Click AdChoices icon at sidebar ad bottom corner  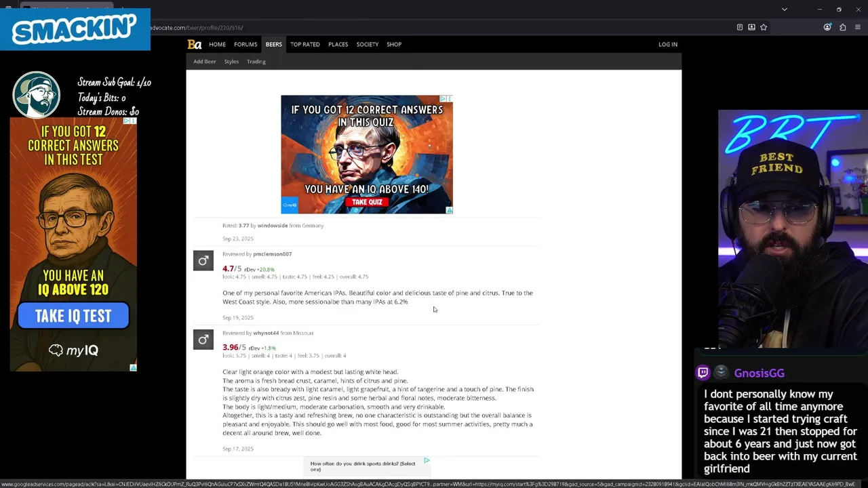tap(133, 367)
